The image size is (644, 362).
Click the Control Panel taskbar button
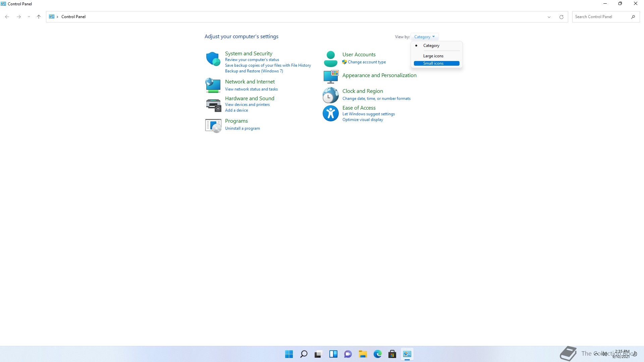pyautogui.click(x=407, y=354)
